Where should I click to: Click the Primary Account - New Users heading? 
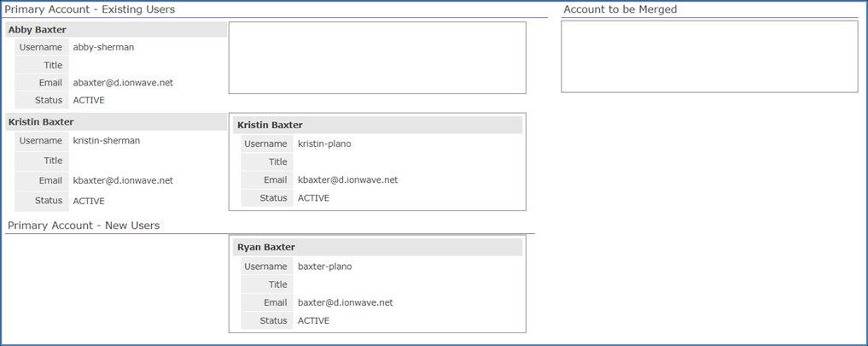84,226
